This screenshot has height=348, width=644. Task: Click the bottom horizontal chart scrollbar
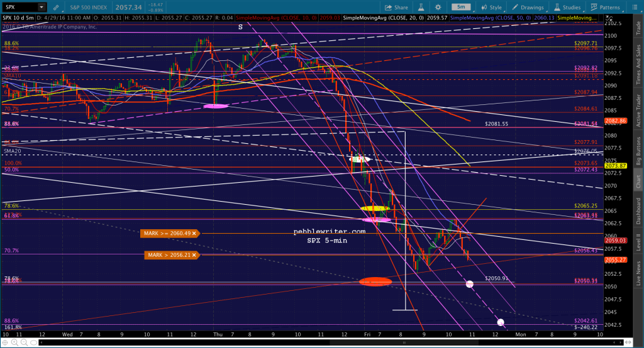[x=332, y=342]
